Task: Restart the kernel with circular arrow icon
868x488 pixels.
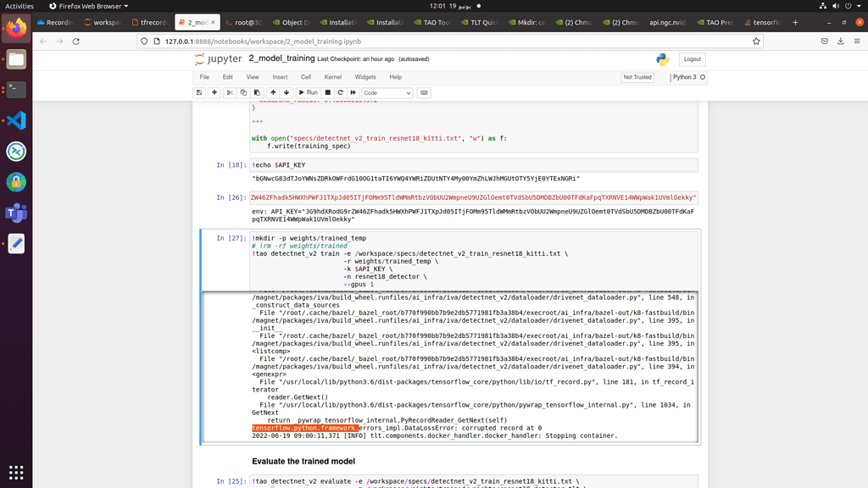Action: pyautogui.click(x=341, y=92)
